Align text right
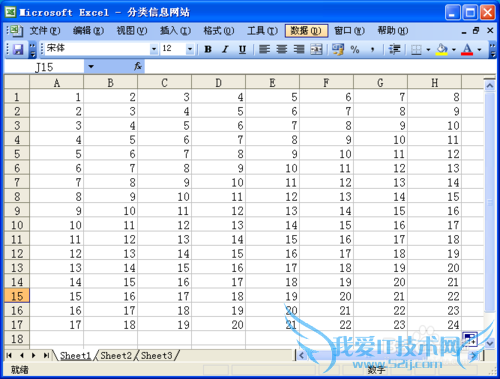This screenshot has height=379, width=500. coord(299,50)
